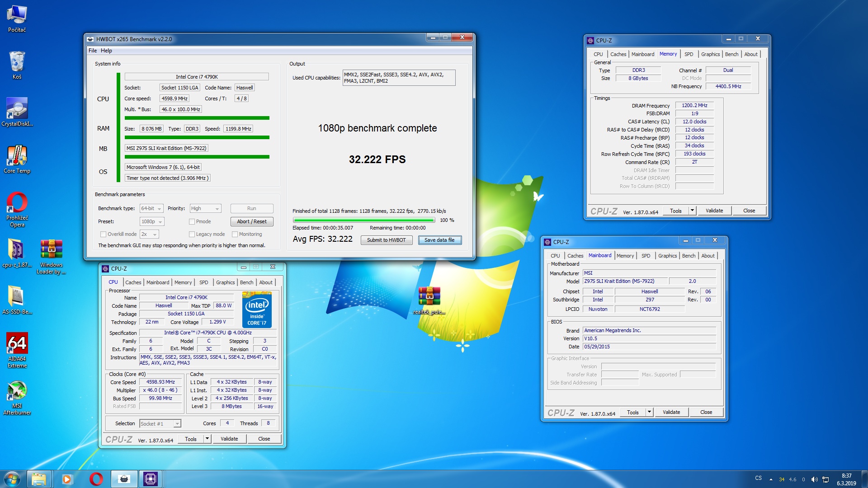The height and width of the screenshot is (488, 868).
Task: Open Opera from the taskbar
Action: point(96,479)
